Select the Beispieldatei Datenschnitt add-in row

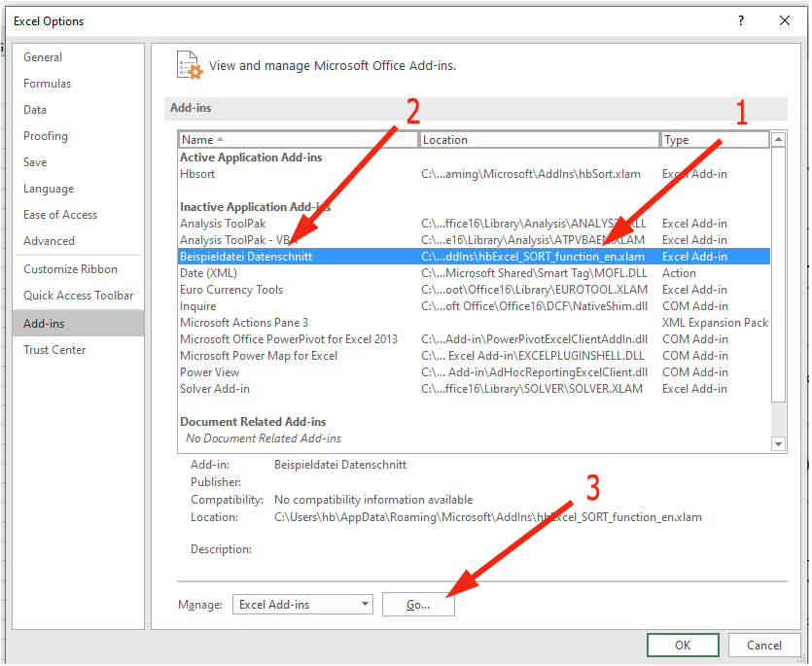click(x=474, y=257)
